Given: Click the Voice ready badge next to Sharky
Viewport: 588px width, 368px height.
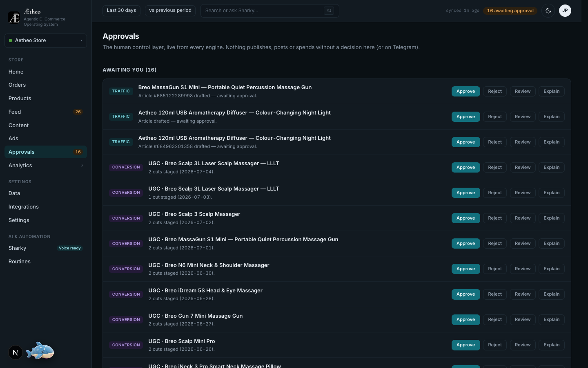Looking at the screenshot, I should [70, 248].
